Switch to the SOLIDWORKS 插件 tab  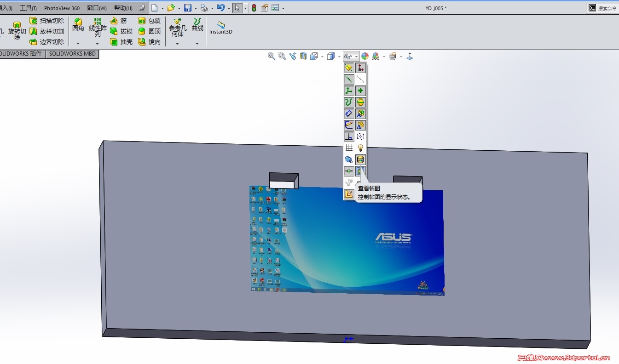22,54
